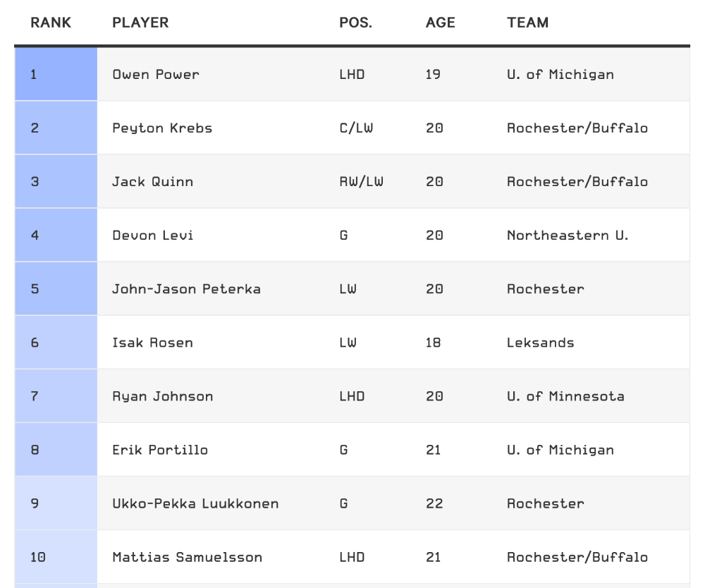Click the RANK column header
Screen dimensions: 705x588
[x=50, y=23]
